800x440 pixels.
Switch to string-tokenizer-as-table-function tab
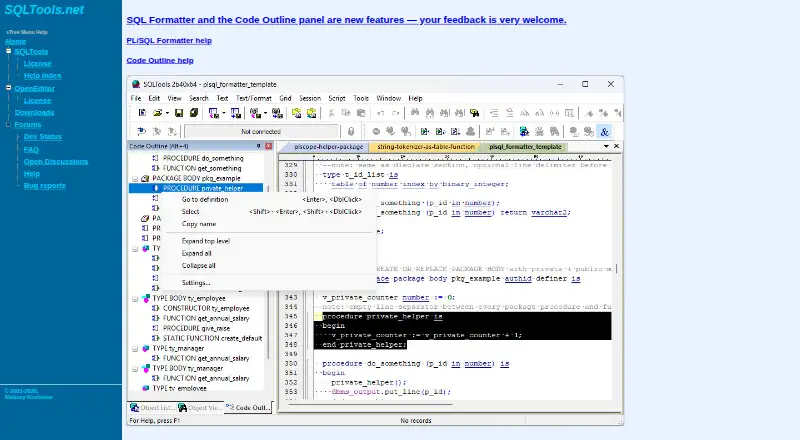pos(426,147)
